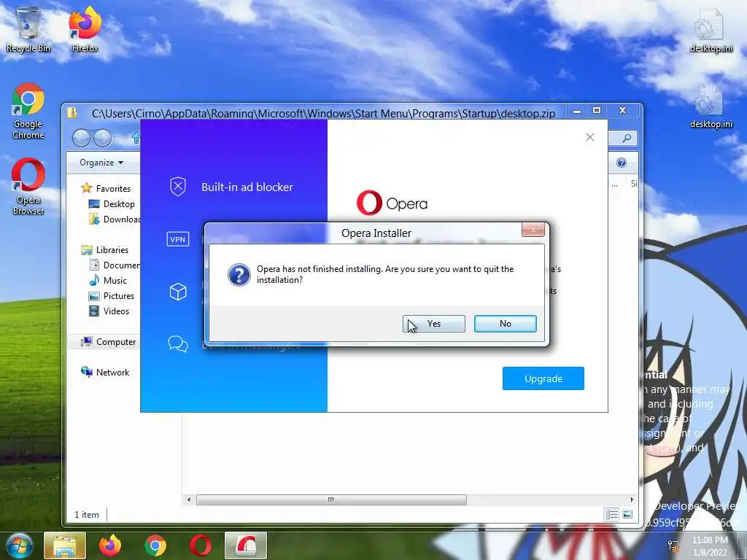Click the Opera logo in installer
This screenshot has width=747, height=560.
392,203
